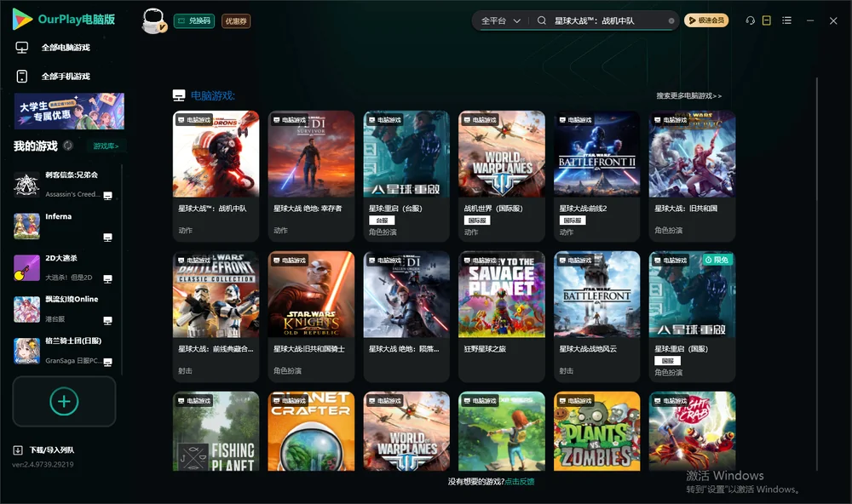Open Inferna in my games list
The image size is (852, 504).
tap(63, 226)
